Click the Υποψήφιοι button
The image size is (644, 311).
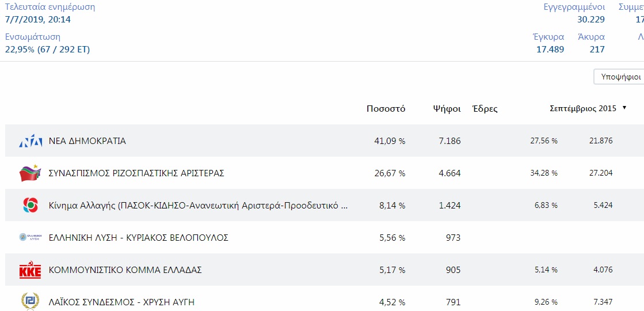coord(620,77)
